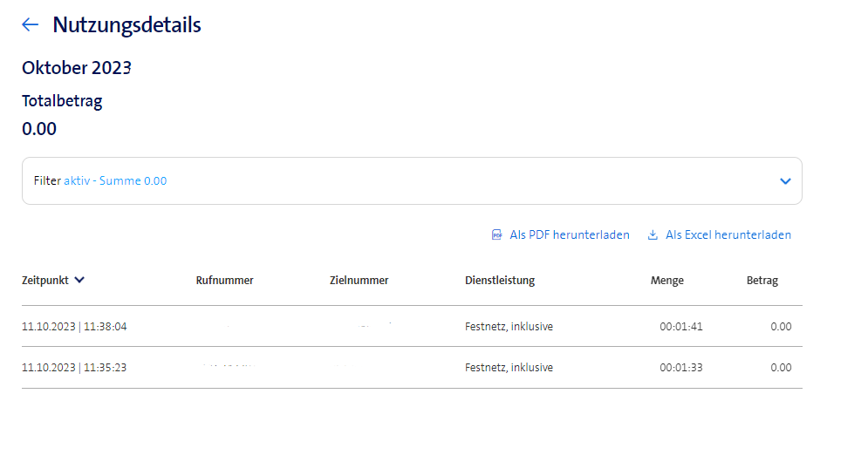
Task: Toggle the Zeitpunkt sort arrow
Action: (79, 281)
